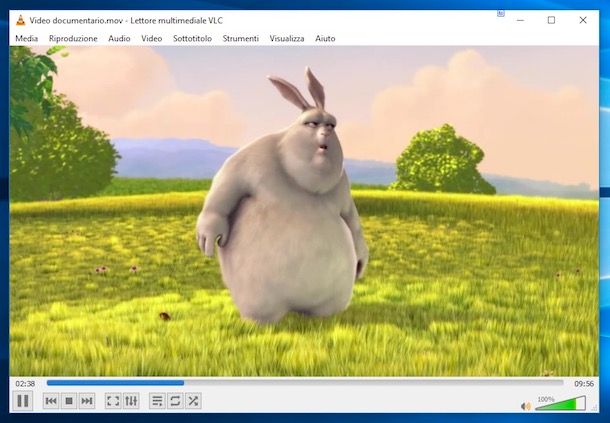The width and height of the screenshot is (610, 423).
Task: Open the Video menu
Action: [x=152, y=39]
